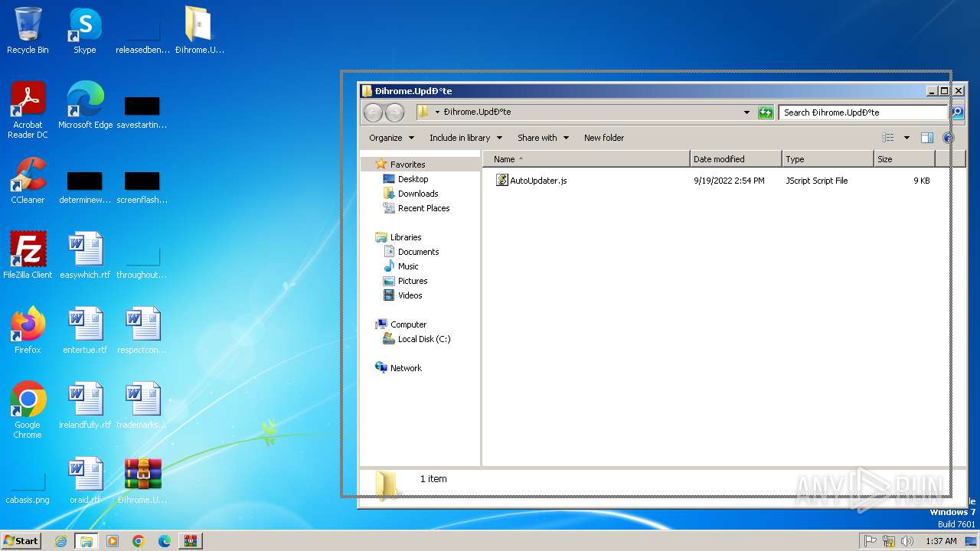Launch Google Chrome desktop shortcut
Screen dimensions: 980x551
tap(28, 409)
